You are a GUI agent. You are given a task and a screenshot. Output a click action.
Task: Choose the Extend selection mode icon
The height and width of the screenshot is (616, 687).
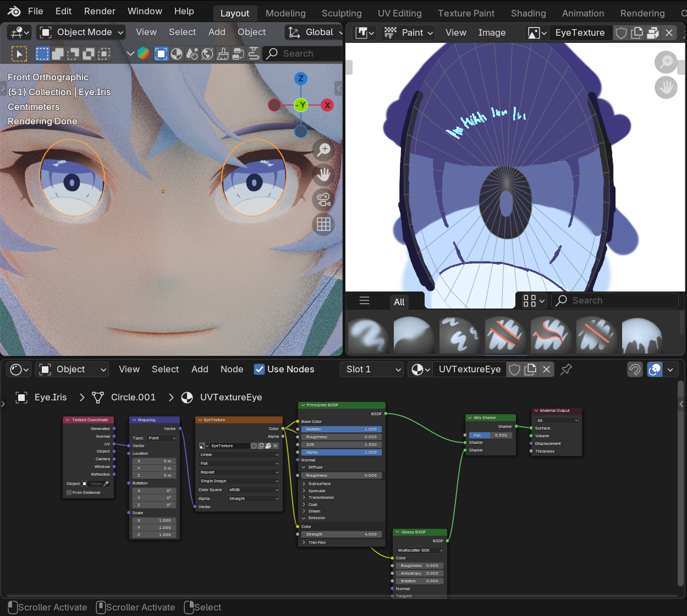coord(58,54)
